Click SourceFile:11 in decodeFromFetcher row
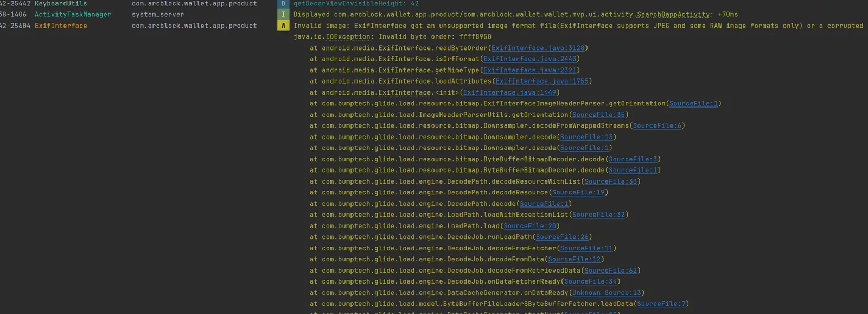868x314 pixels. click(x=586, y=248)
